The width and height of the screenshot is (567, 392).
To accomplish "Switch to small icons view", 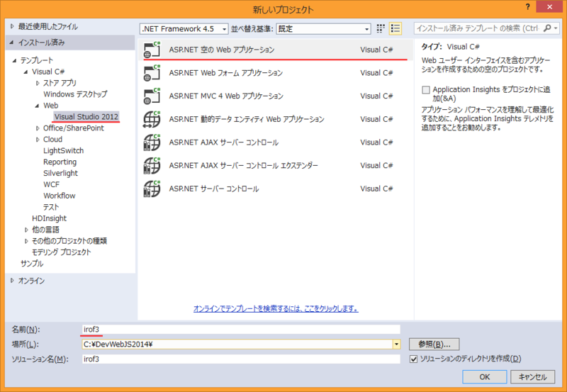I will pyautogui.click(x=381, y=28).
